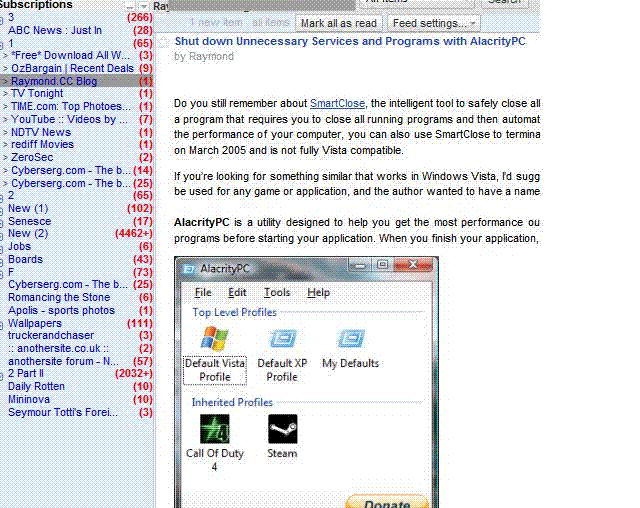The width and height of the screenshot is (640, 508).
Task: Open the Tools menu in AlacrityPC
Action: click(277, 293)
